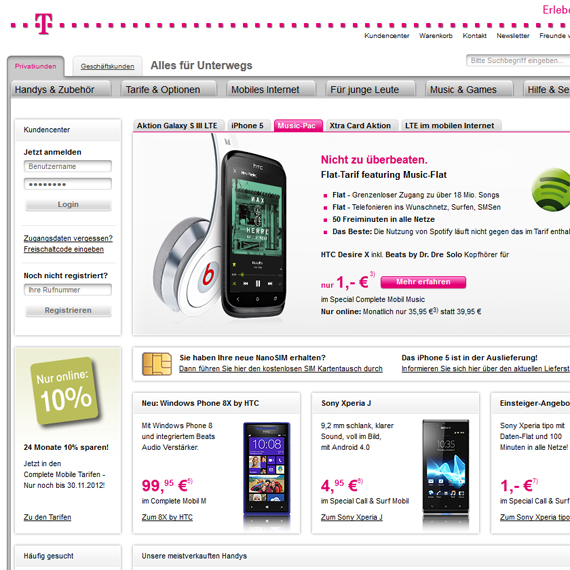The height and width of the screenshot is (570, 570).
Task: Click the Mehr erfahren button
Action: pos(423,282)
